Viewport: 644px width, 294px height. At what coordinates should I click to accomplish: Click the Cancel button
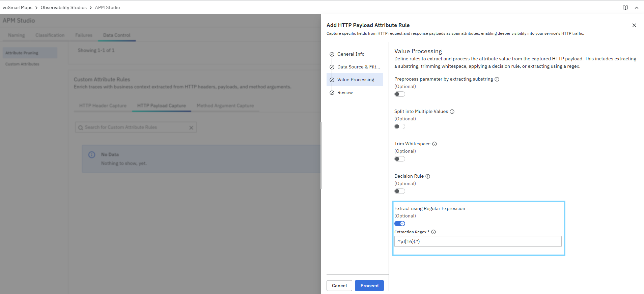[x=339, y=286]
